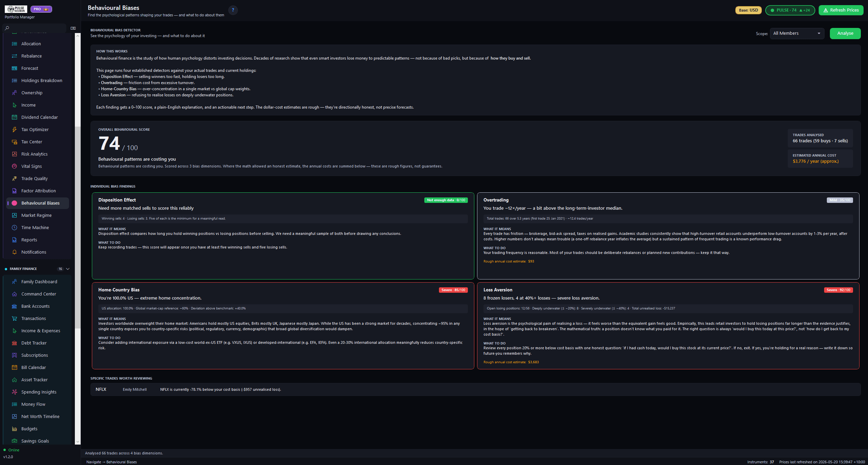Click the Rebalance arrows icon
868x465 pixels.
tap(14, 56)
